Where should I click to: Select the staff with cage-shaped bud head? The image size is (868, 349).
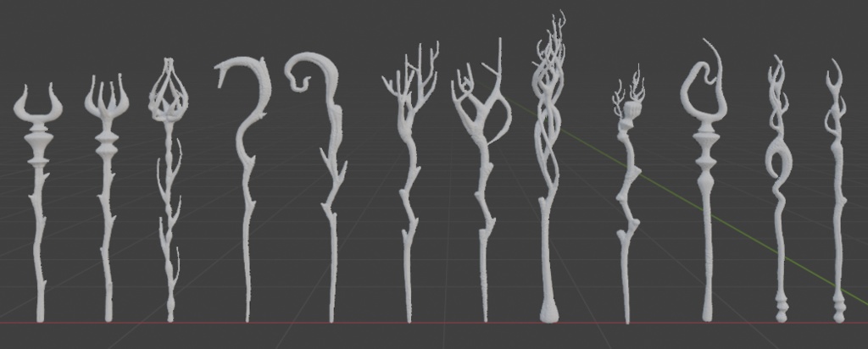169,190
